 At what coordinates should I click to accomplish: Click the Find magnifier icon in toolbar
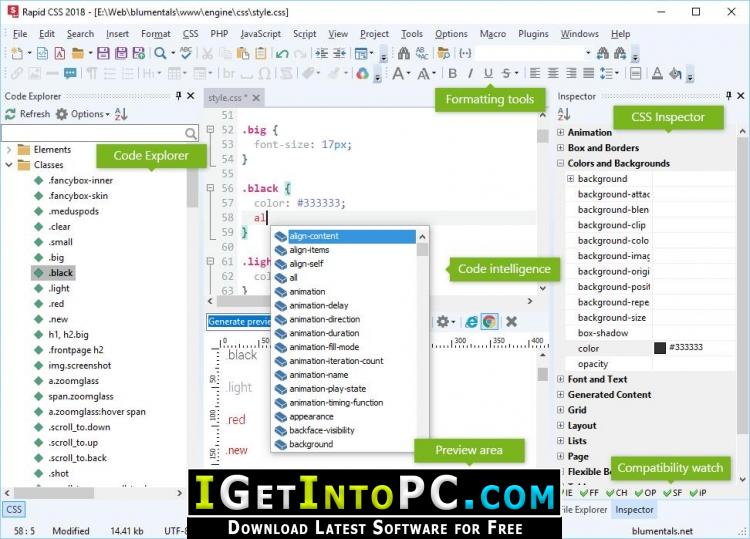[x=160, y=54]
